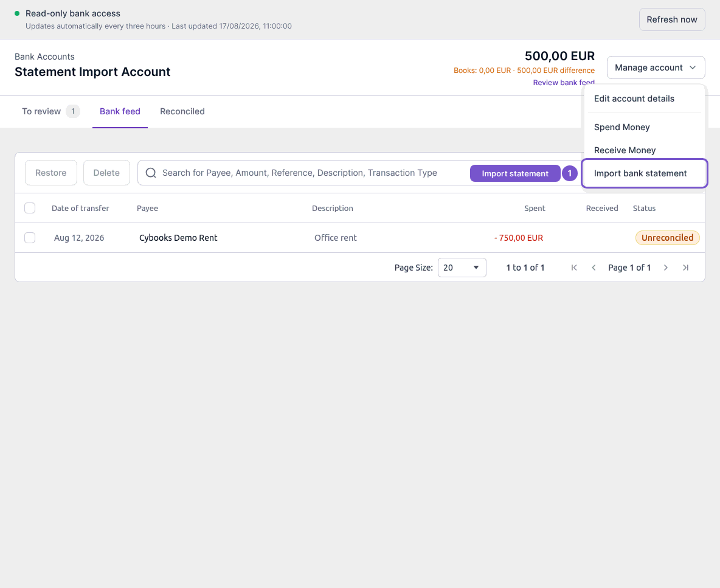
Task: Click the Delete button
Action: (106, 173)
